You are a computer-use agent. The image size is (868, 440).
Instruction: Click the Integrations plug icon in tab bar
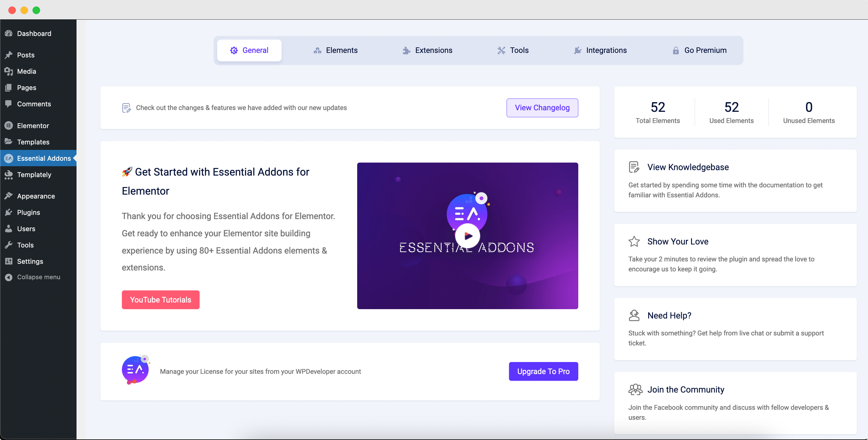(578, 50)
